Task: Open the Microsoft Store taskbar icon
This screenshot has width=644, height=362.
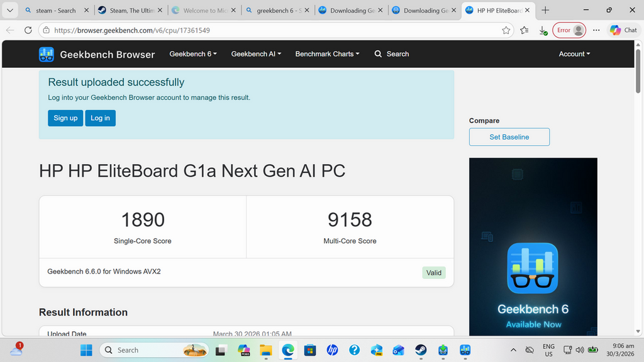Action: pyautogui.click(x=309, y=350)
